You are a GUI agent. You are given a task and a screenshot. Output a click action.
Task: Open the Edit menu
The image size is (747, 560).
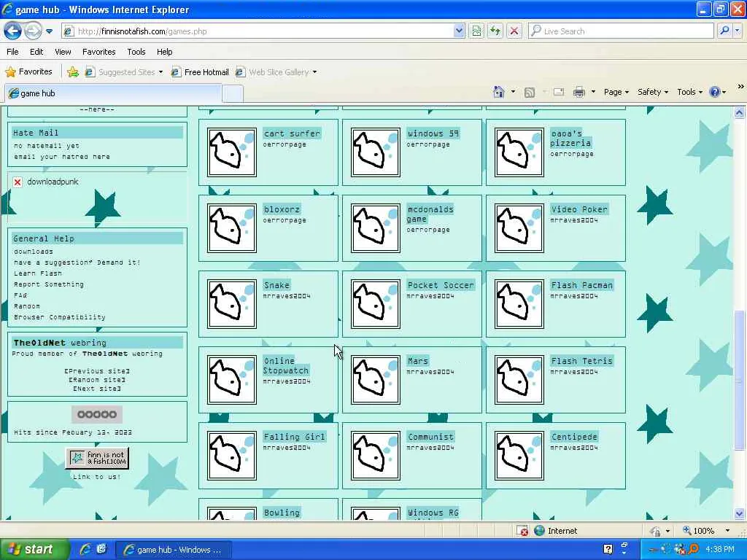(36, 52)
